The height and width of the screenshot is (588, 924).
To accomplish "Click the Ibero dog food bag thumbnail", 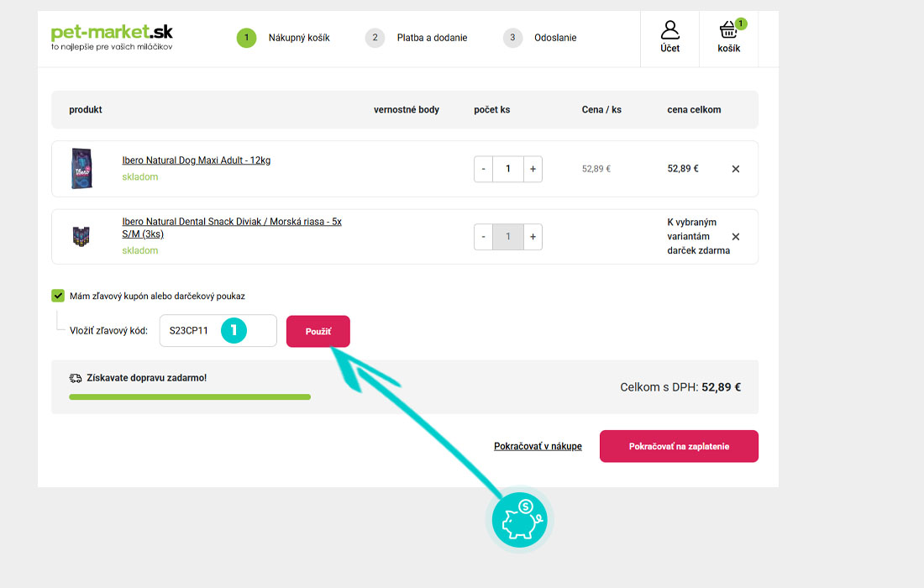I will pyautogui.click(x=81, y=169).
